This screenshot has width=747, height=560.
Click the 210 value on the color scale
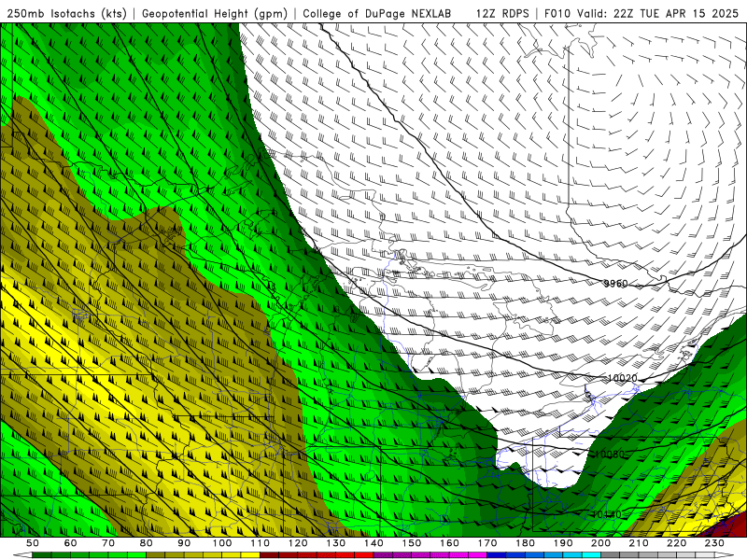tap(639, 543)
